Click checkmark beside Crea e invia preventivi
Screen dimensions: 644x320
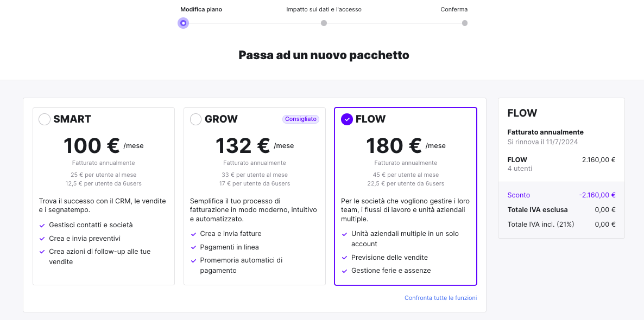pos(42,238)
